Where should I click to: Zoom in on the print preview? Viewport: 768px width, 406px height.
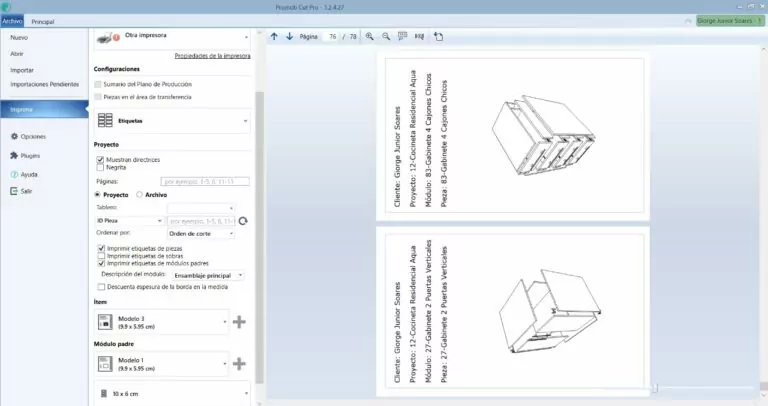tap(369, 36)
